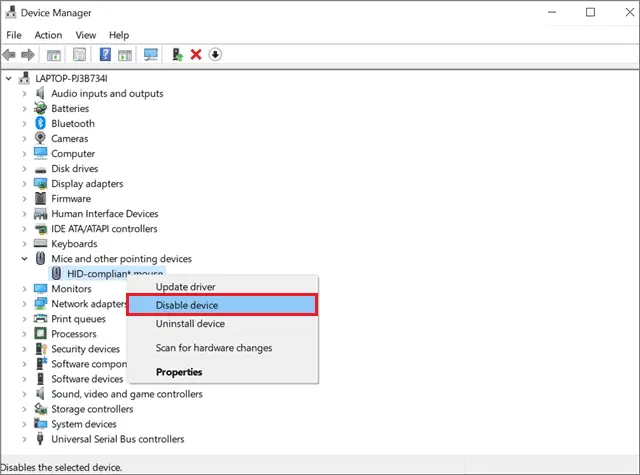Image resolution: width=640 pixels, height=475 pixels.
Task: Choose Uninstall device in context menu
Action: tap(222, 324)
